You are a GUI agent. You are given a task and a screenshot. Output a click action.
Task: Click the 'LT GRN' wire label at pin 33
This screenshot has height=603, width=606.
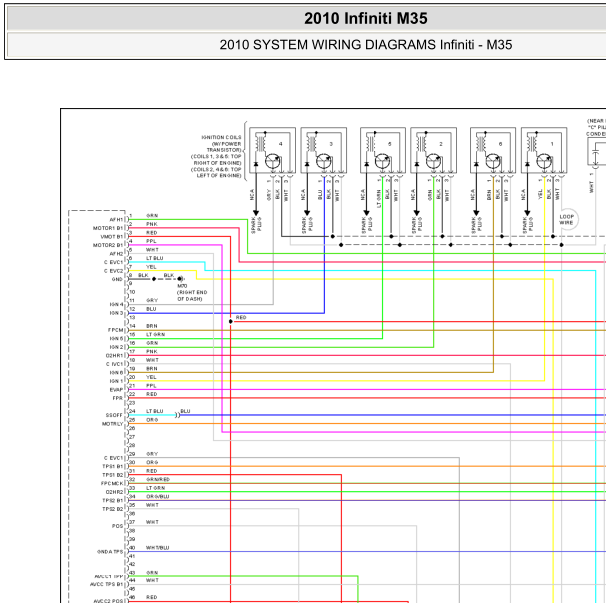pyautogui.click(x=155, y=488)
